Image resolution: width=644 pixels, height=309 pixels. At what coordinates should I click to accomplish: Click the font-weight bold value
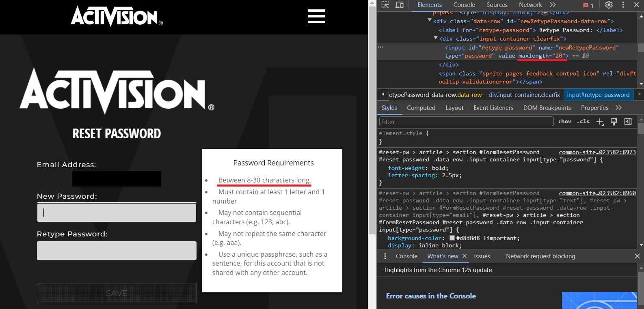point(439,168)
